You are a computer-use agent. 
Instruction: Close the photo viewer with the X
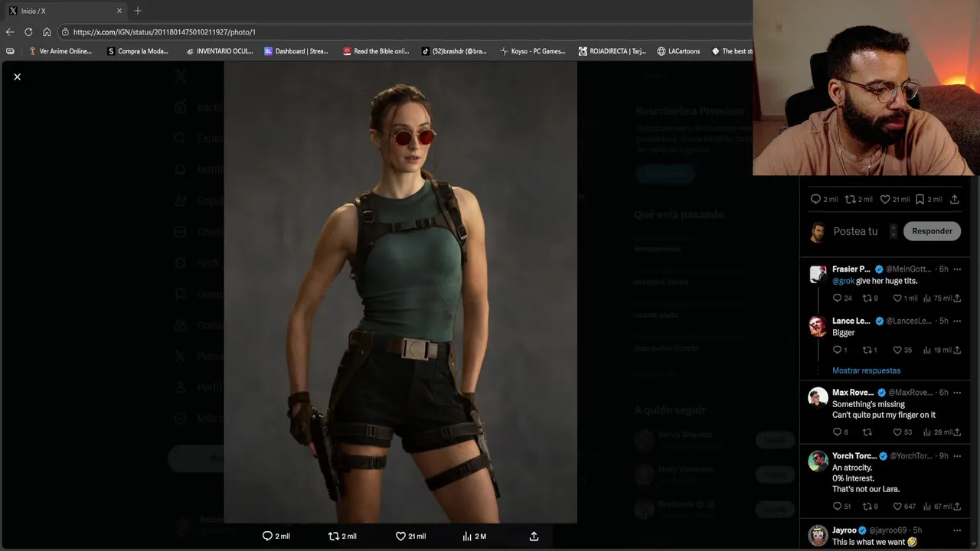(x=17, y=77)
